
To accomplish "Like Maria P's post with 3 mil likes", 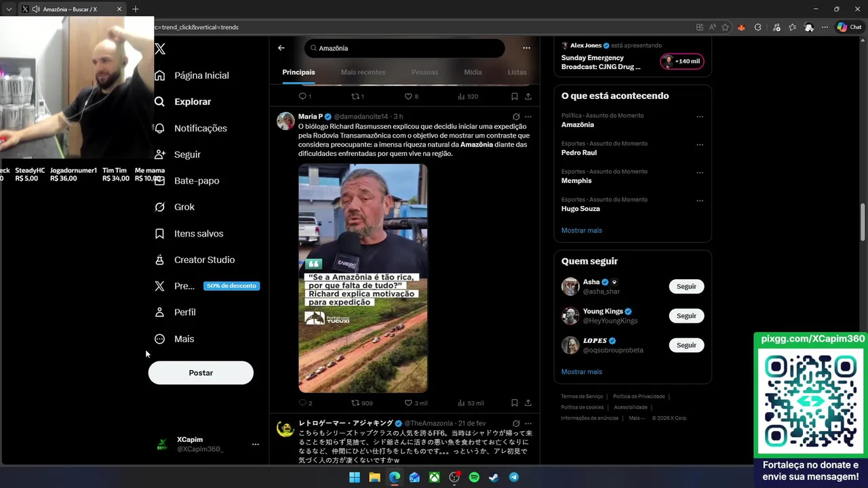I will point(408,403).
